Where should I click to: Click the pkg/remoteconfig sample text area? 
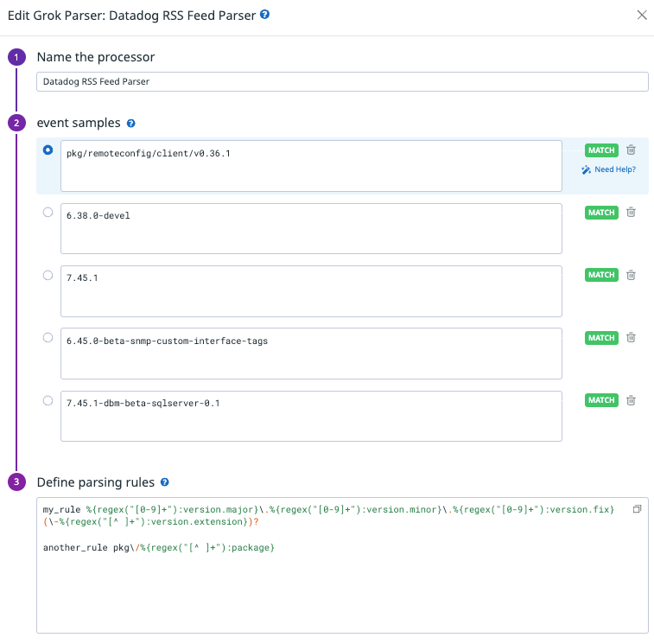point(311,166)
